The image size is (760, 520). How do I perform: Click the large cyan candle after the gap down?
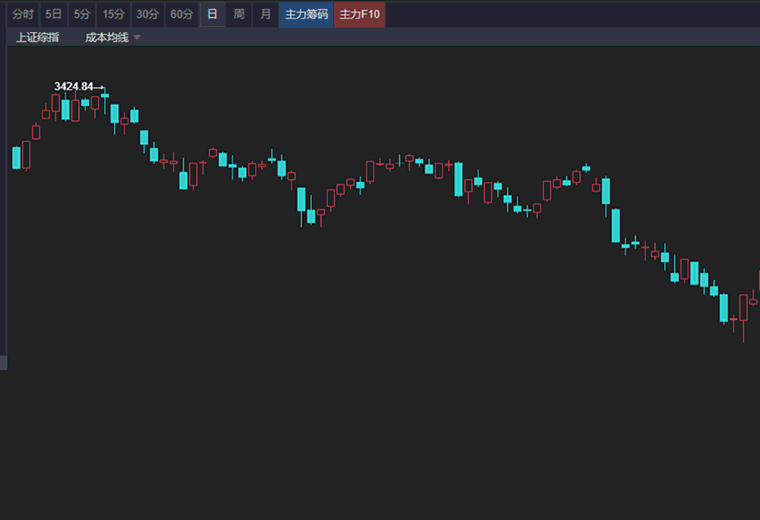pyautogui.click(x=616, y=225)
